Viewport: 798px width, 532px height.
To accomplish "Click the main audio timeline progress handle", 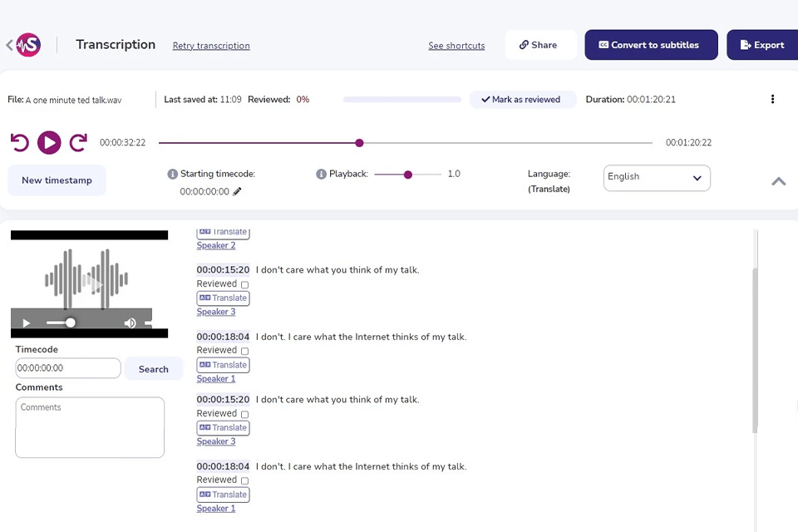I will pyautogui.click(x=359, y=143).
